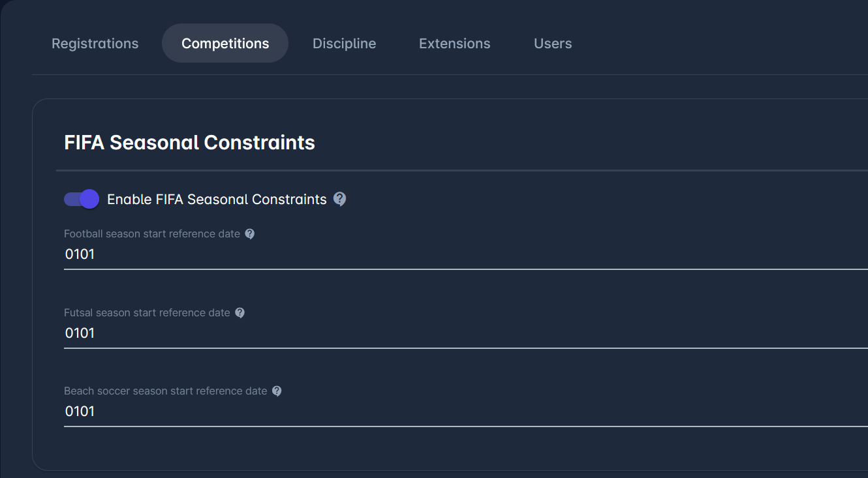Image resolution: width=868 pixels, height=478 pixels.
Task: Click the Enable FIFA Seasonal Constraints label text
Action: (217, 200)
